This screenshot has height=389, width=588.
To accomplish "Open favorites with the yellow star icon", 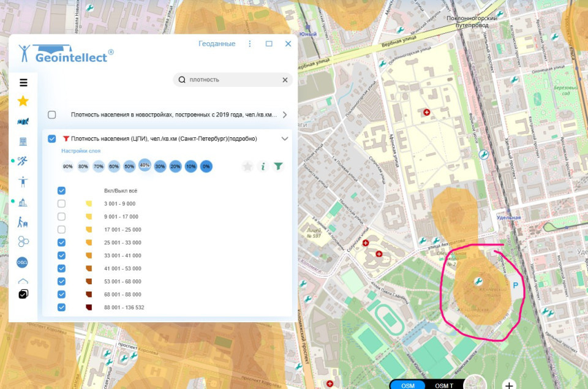I will 23,101.
